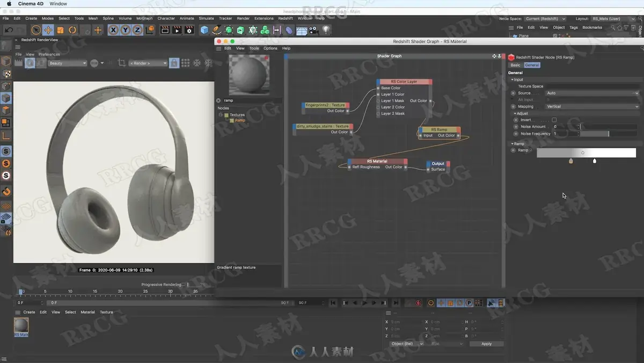Click the white ramp gradient knot
Image resolution: width=644 pixels, height=363 pixels.
pyautogui.click(x=595, y=161)
